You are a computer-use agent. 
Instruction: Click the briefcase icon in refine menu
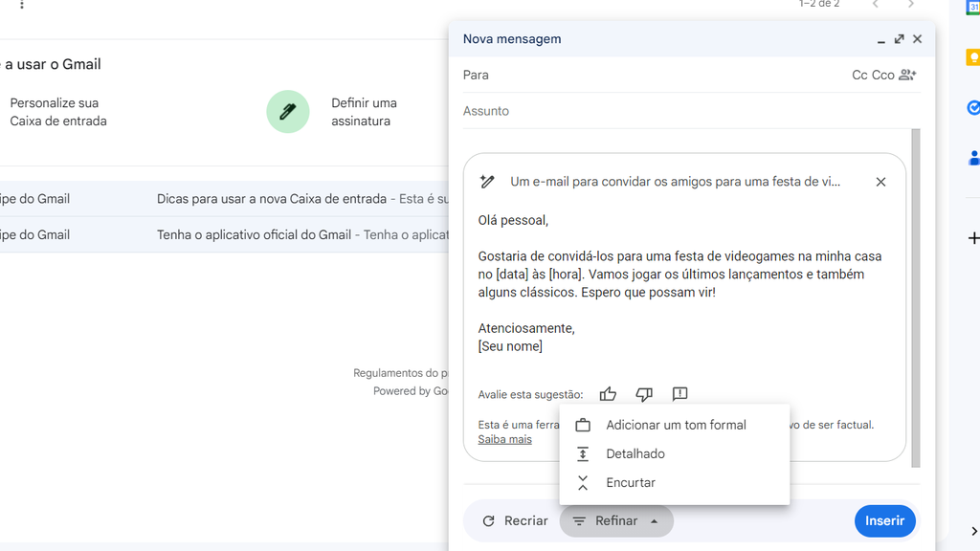coord(583,425)
